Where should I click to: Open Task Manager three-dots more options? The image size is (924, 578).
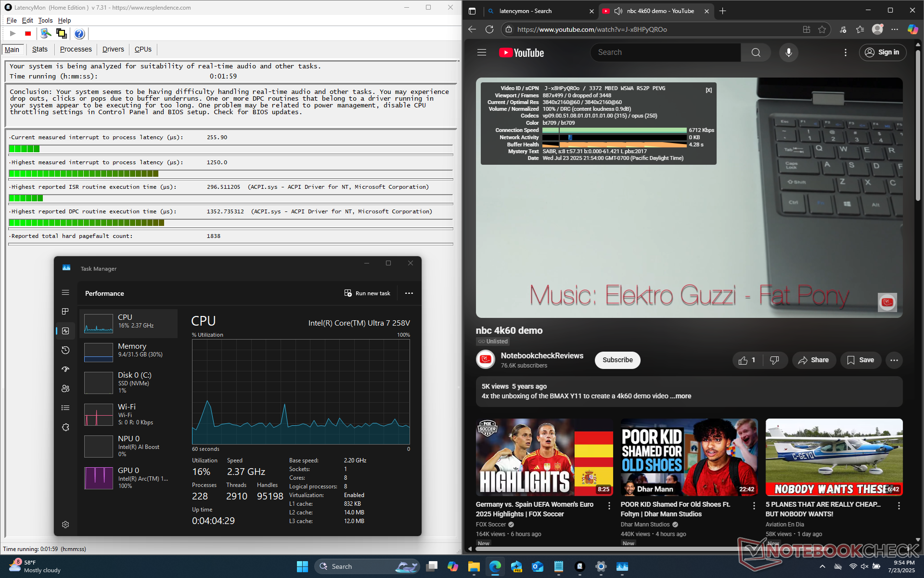(409, 293)
